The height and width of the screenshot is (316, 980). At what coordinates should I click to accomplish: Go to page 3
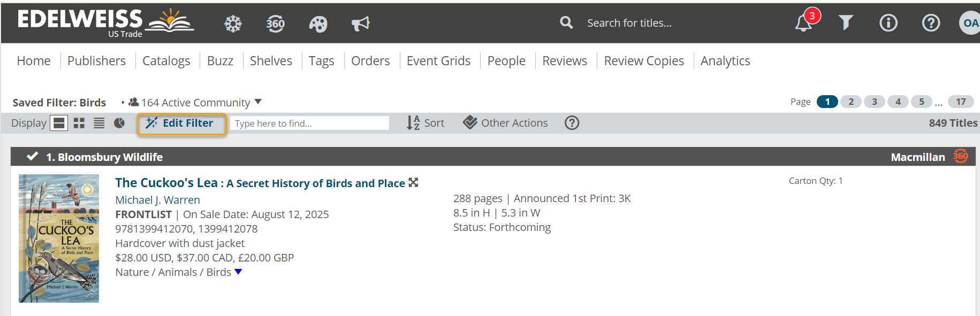pyautogui.click(x=875, y=102)
